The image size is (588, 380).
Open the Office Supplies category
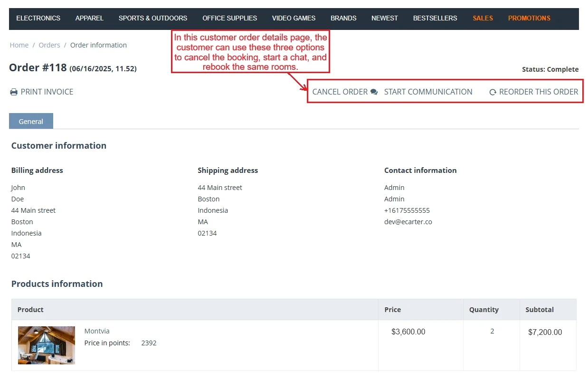(x=229, y=18)
